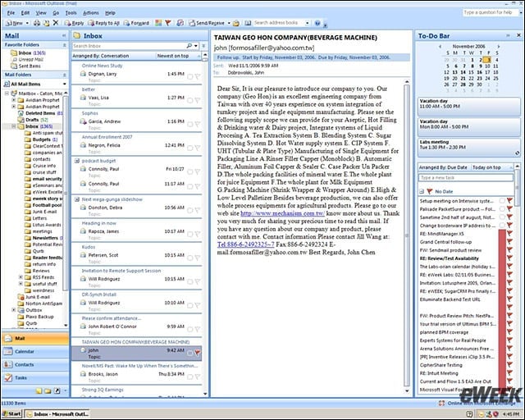Check the box for Palisade PacketSure task

point(502,208)
